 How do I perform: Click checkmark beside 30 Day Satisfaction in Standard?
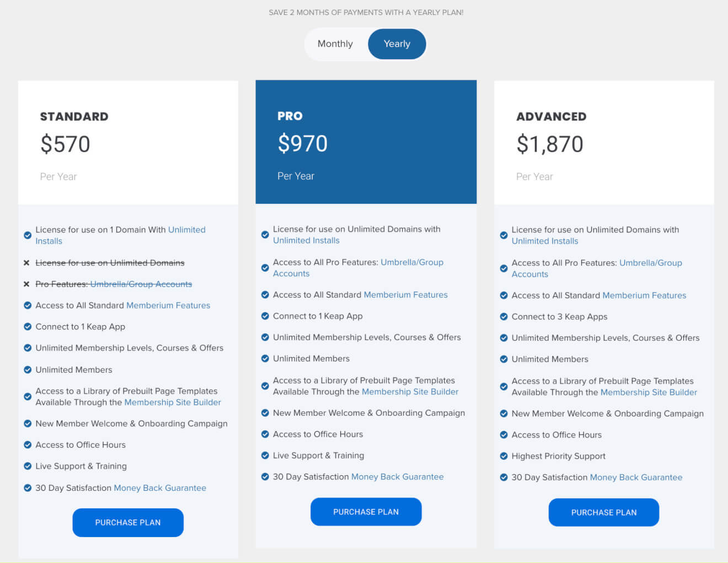[x=28, y=487]
